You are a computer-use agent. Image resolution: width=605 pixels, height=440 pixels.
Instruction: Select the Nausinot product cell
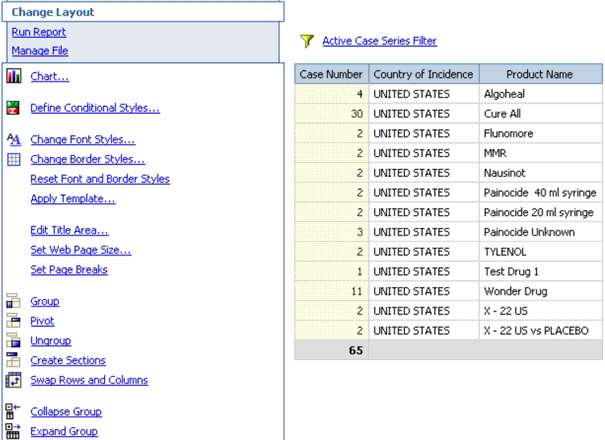tap(541, 173)
